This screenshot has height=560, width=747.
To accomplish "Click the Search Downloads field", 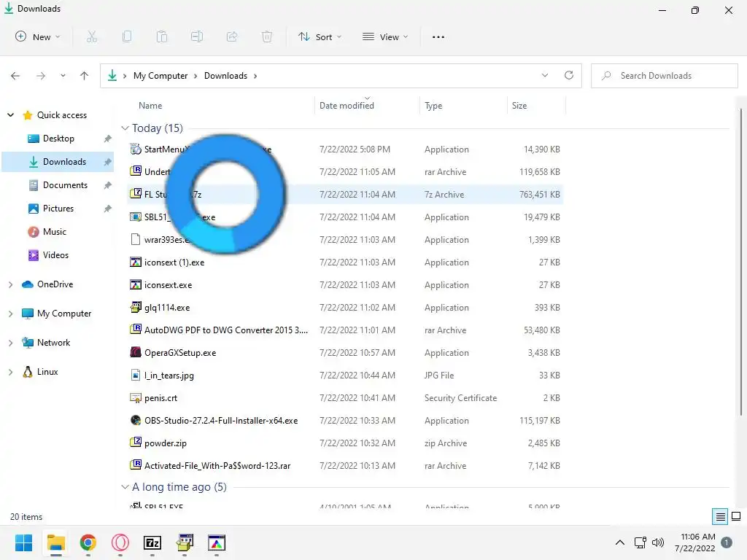I will (x=664, y=76).
